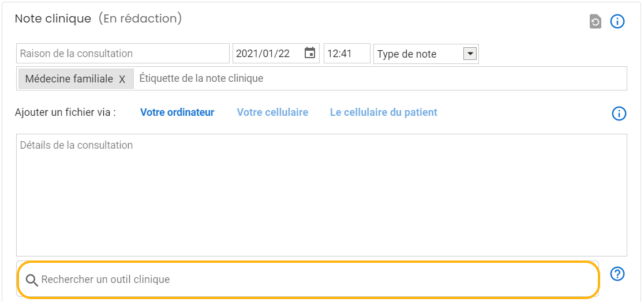Click the revert document icon beside the info icon
The width and height of the screenshot is (644, 302).
[x=595, y=22]
